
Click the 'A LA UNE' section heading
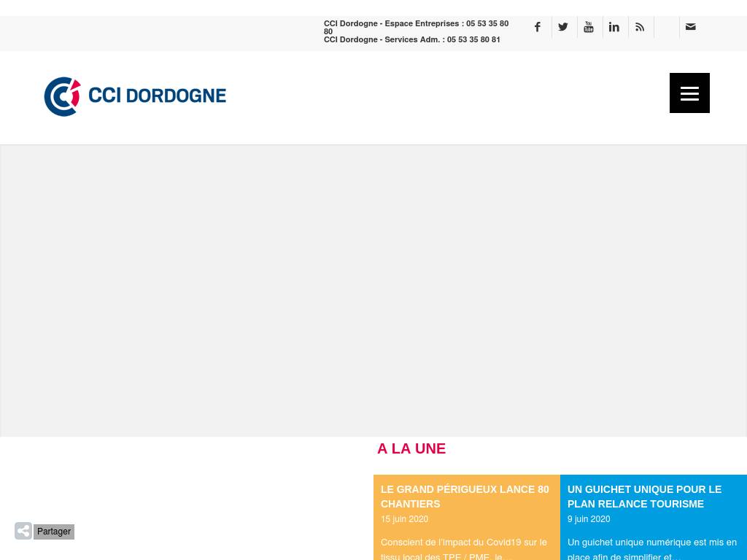[411, 449]
